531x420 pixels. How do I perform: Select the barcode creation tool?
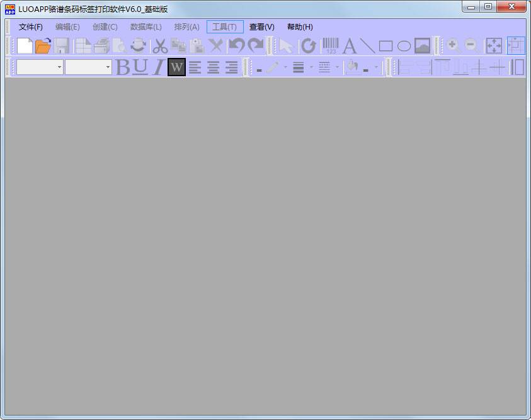point(331,46)
